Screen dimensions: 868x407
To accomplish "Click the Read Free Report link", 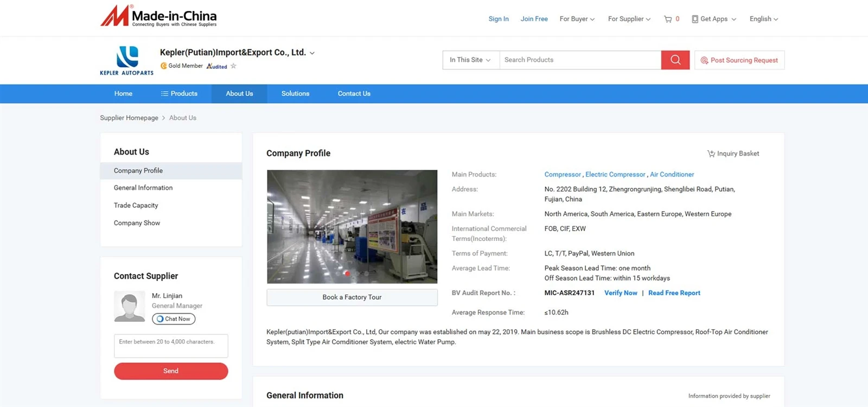I will [x=674, y=293].
